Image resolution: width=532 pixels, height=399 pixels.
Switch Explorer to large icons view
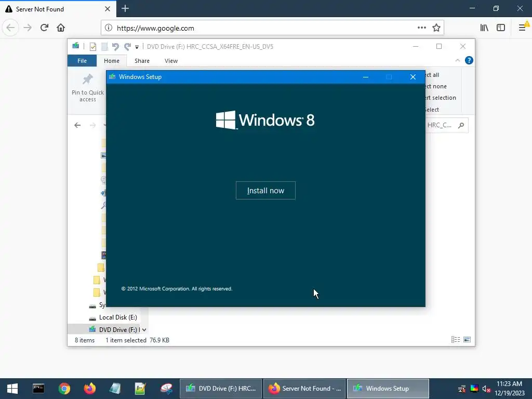point(467,340)
